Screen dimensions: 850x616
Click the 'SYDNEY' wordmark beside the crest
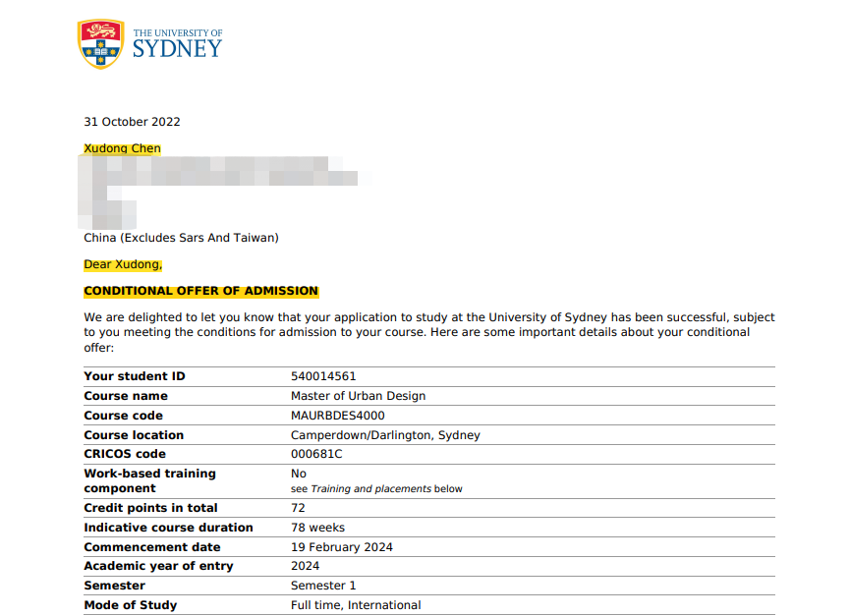(x=177, y=49)
